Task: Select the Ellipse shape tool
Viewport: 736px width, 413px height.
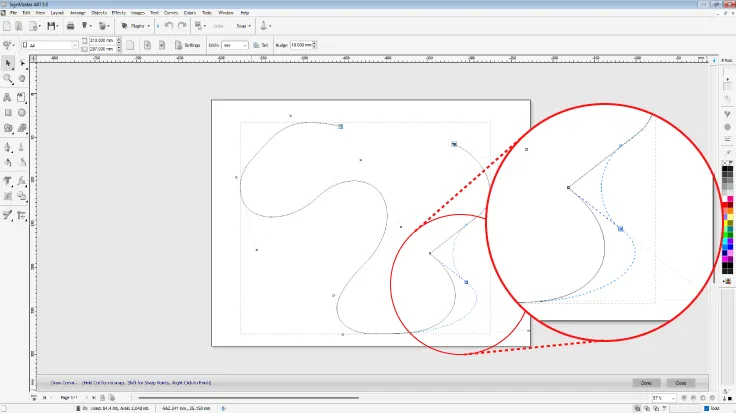Action: coord(22,113)
